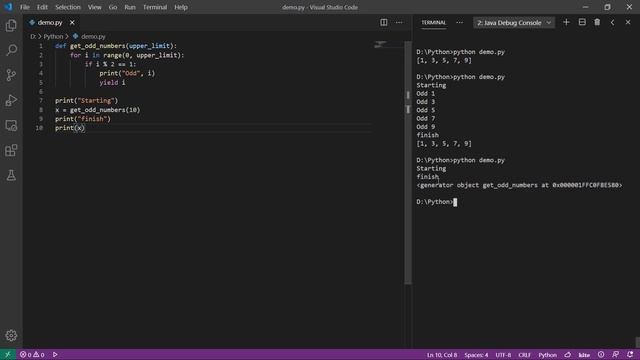Click CRLF end-of-line selector
This screenshot has width=640, height=360.
click(524, 355)
